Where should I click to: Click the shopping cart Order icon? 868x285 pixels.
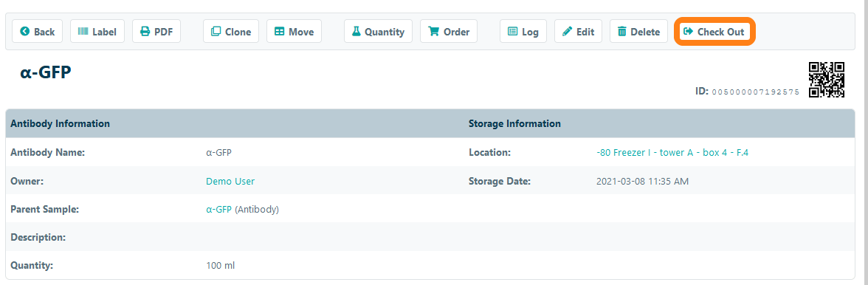click(433, 32)
